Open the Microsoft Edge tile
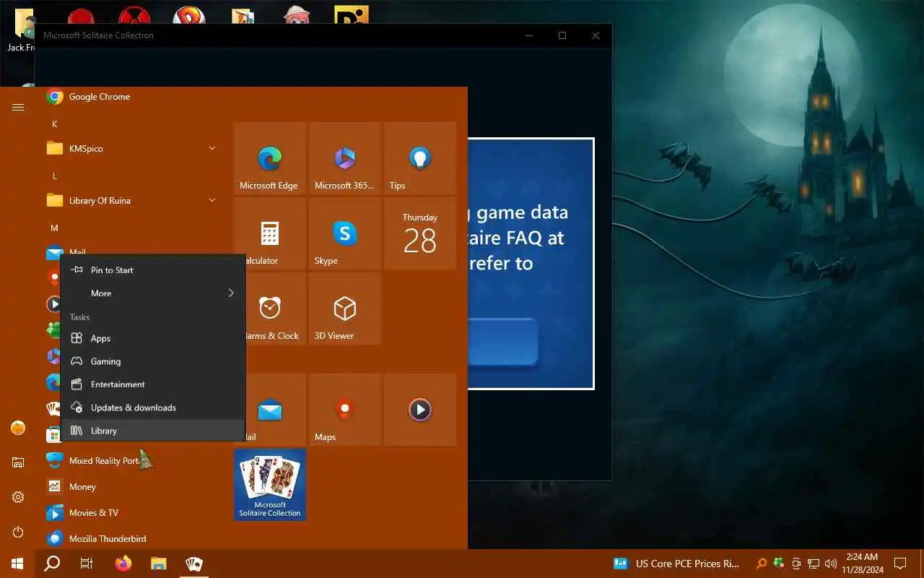This screenshot has width=924, height=578. (269, 158)
